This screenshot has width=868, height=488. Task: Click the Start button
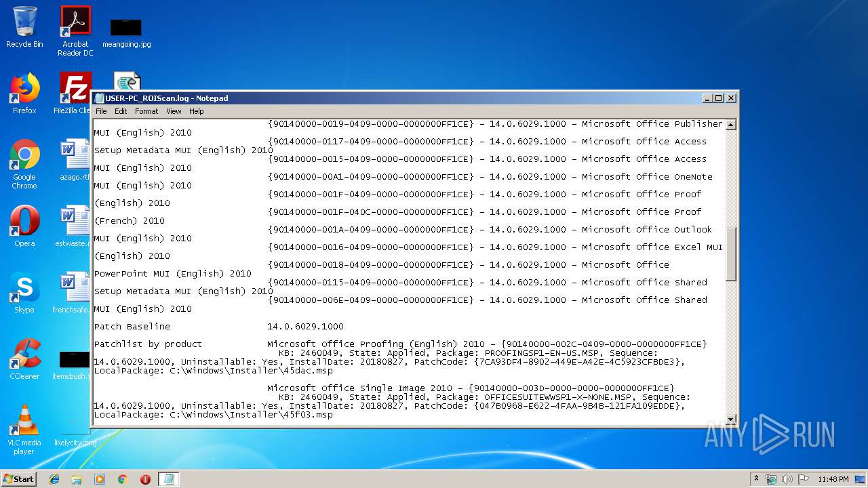[18, 479]
